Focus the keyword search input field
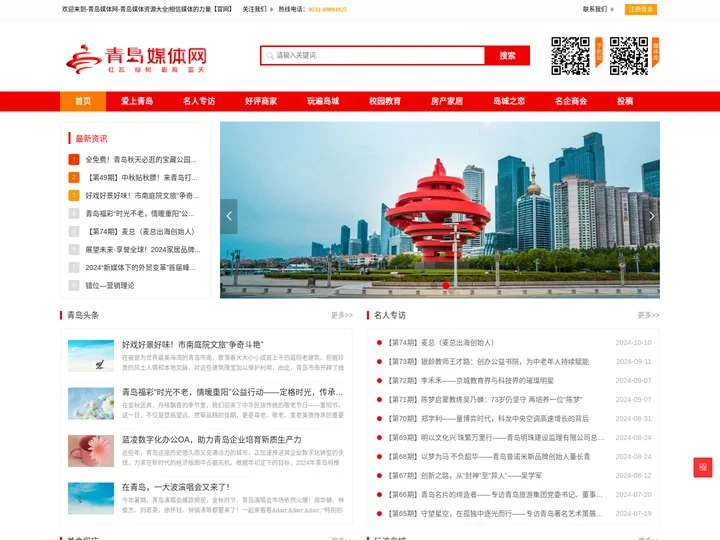Screen dimensions: 720x540 point(372,56)
